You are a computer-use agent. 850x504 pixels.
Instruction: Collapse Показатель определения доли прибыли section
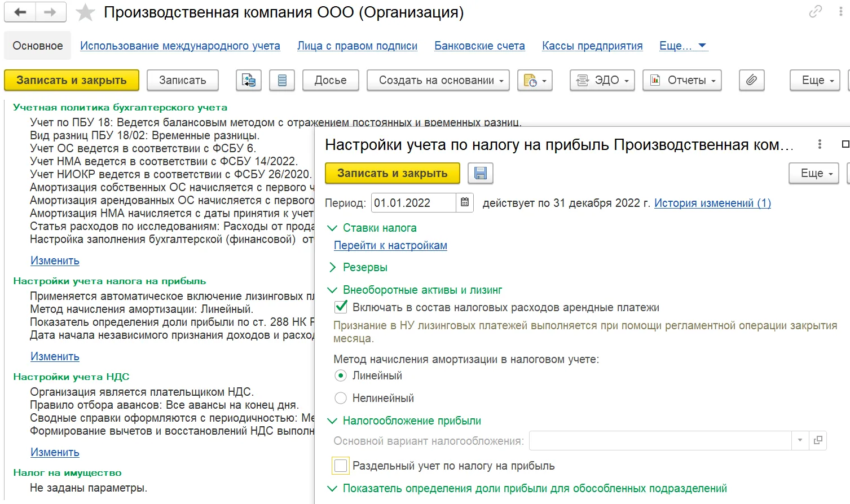tap(332, 489)
